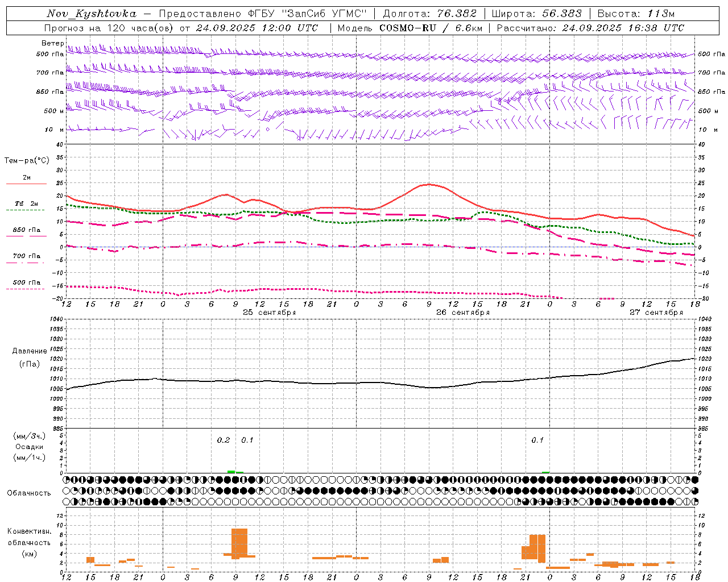Click the (км) convective height unit label
728x582 pixels.
[x=29, y=554]
